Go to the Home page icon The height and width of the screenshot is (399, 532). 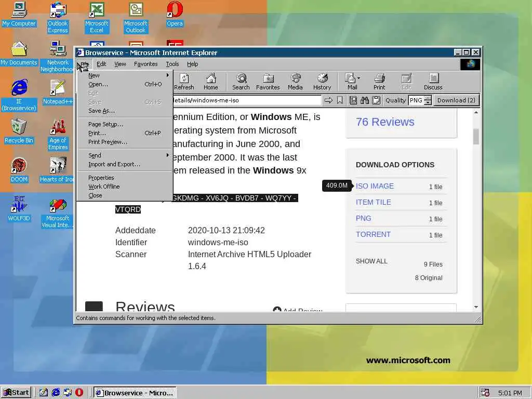point(211,82)
